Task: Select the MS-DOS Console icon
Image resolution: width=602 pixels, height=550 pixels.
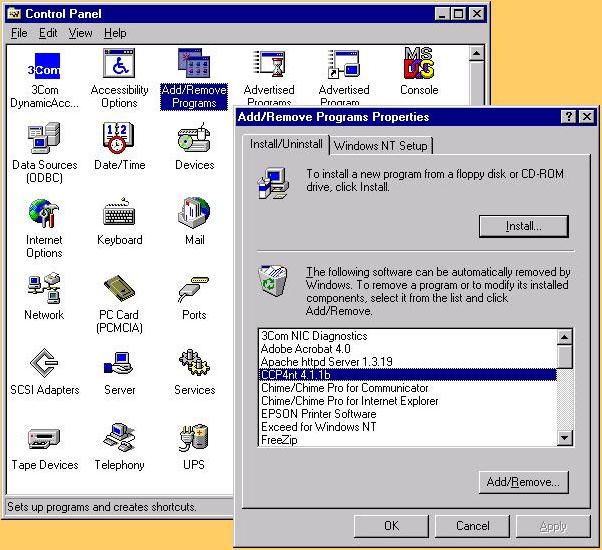Action: pyautogui.click(x=419, y=63)
